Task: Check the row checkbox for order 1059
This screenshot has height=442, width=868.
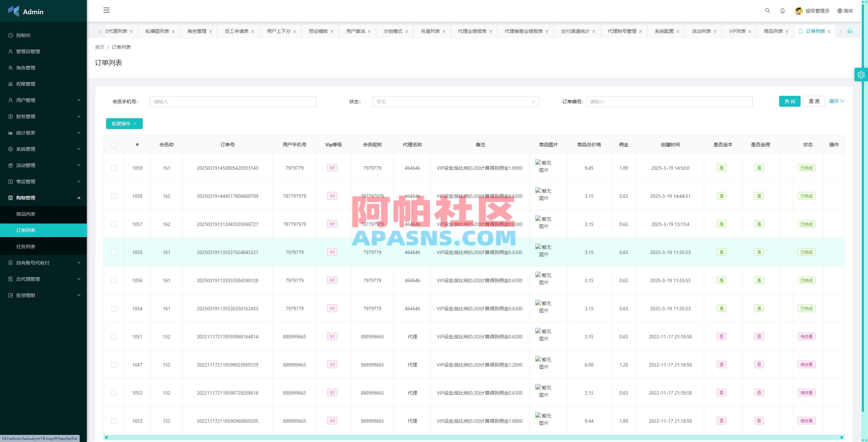Action: click(x=114, y=168)
